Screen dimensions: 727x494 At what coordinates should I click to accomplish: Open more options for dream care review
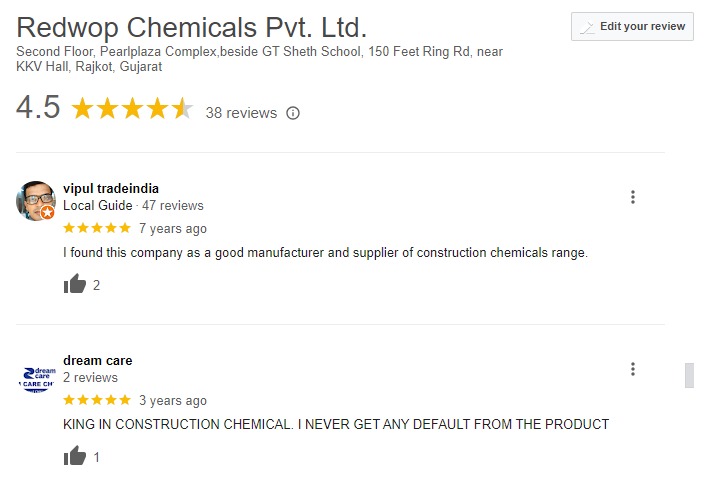pyautogui.click(x=633, y=369)
